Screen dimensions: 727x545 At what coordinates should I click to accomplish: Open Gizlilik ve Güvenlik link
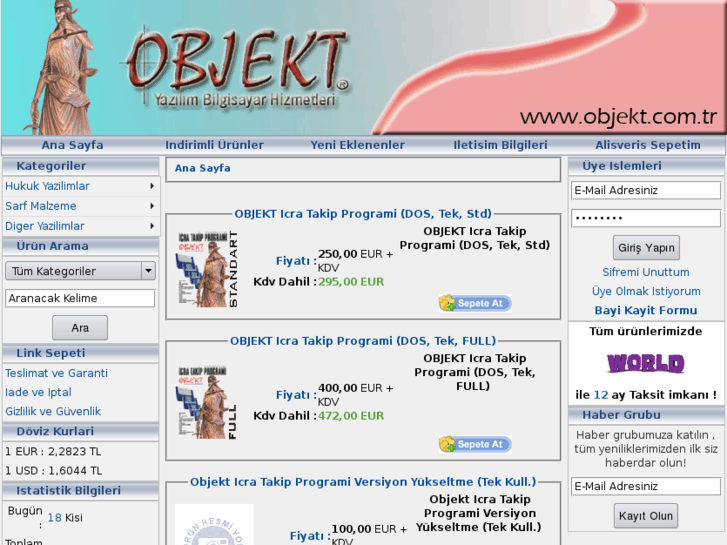pos(53,411)
